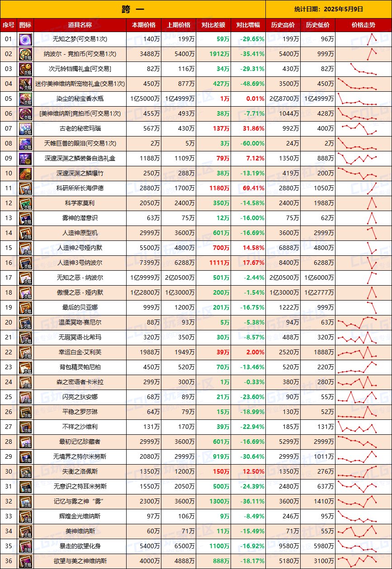Click item name 平稳之罗莎琳
This screenshot has width=392, height=569.
pyautogui.click(x=80, y=412)
